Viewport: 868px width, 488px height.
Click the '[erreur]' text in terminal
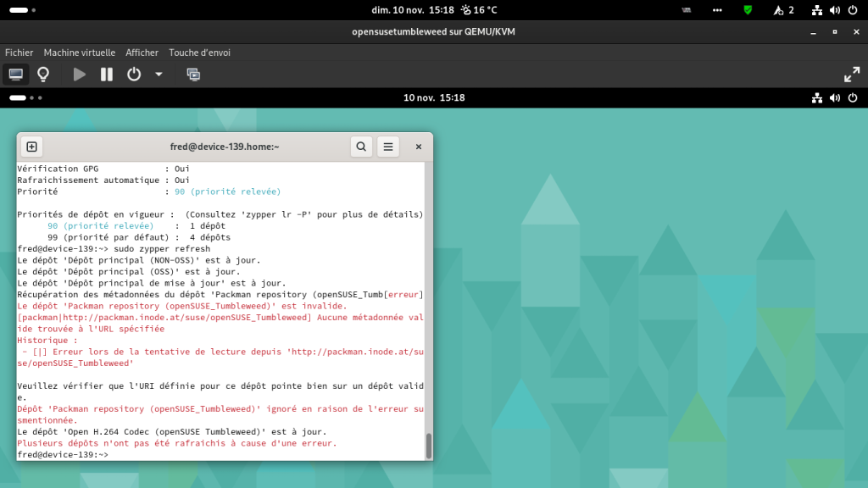(403, 295)
